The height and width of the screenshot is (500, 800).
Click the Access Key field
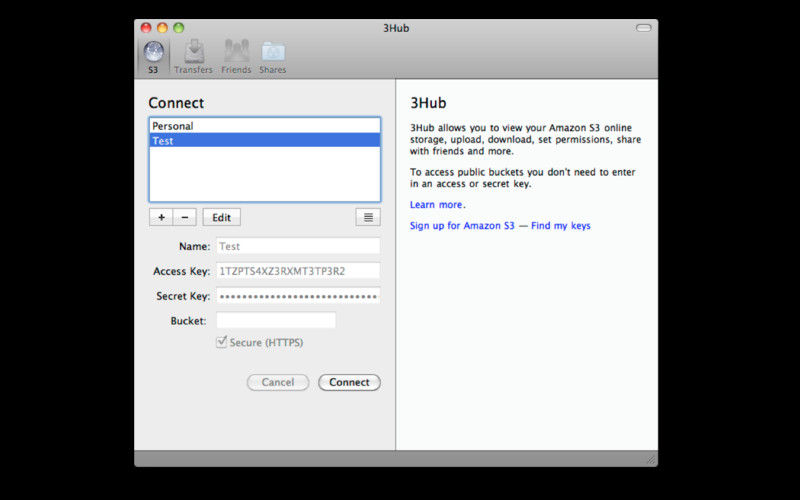click(x=298, y=271)
